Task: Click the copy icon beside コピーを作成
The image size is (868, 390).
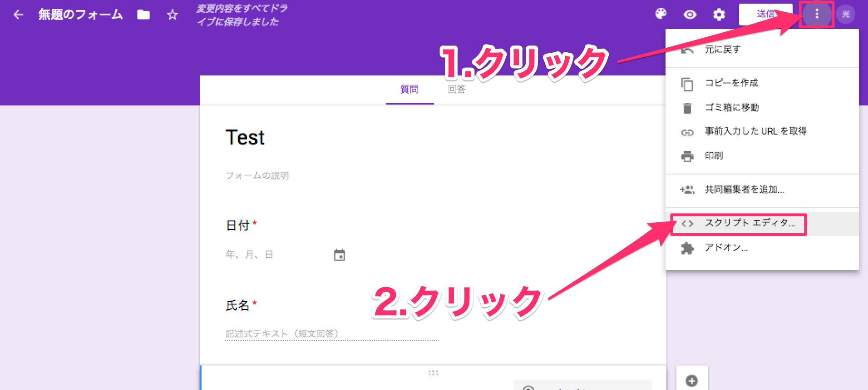Action: 687,84
